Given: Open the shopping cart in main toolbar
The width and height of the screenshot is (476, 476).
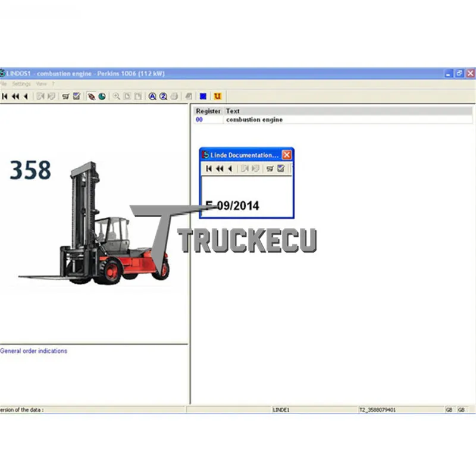Looking at the screenshot, I should 65,96.
